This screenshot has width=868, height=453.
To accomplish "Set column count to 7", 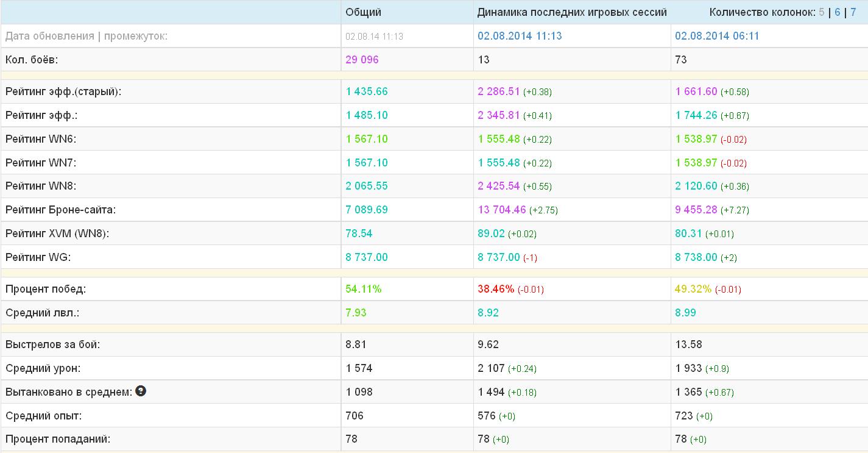I will tap(853, 12).
